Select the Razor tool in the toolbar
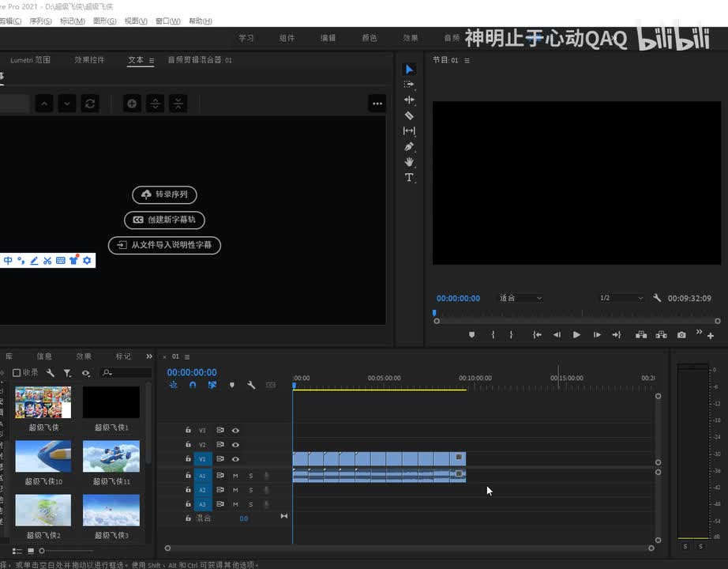This screenshot has width=728, height=569. coord(409,115)
